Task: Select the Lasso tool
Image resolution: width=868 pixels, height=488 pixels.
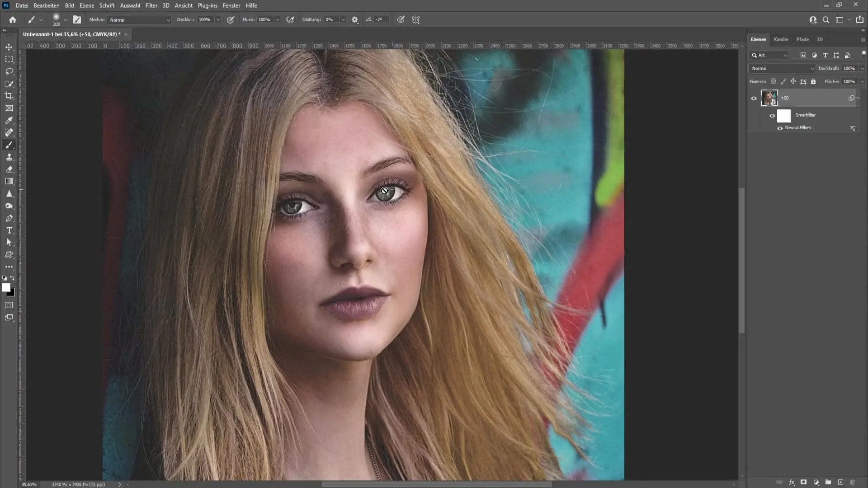Action: point(9,71)
